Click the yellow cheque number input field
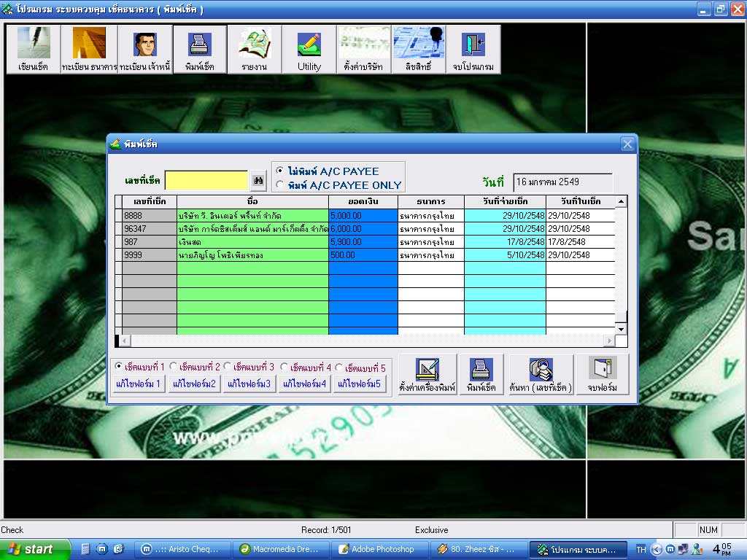This screenshot has width=747, height=560. click(x=206, y=180)
